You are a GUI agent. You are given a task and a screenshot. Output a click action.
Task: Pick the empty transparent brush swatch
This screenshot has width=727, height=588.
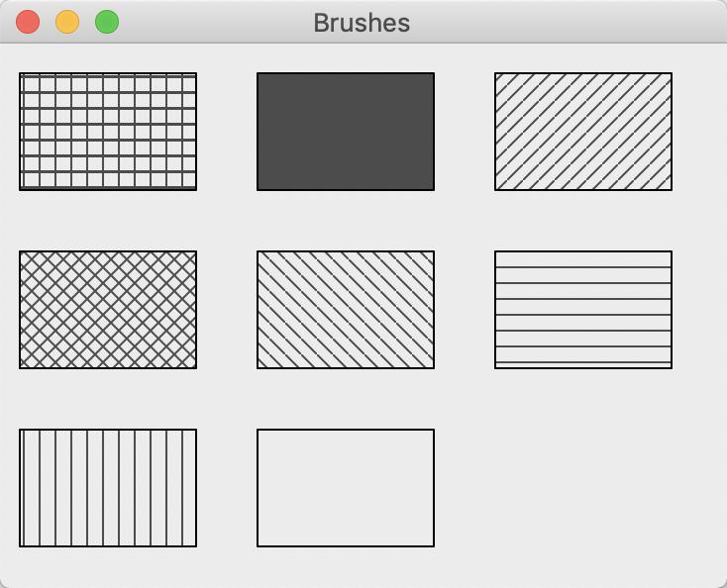tap(346, 488)
